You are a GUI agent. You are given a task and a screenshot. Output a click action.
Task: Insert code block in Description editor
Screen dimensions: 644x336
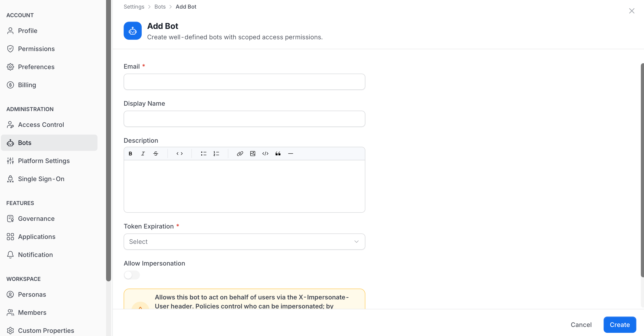(x=265, y=154)
